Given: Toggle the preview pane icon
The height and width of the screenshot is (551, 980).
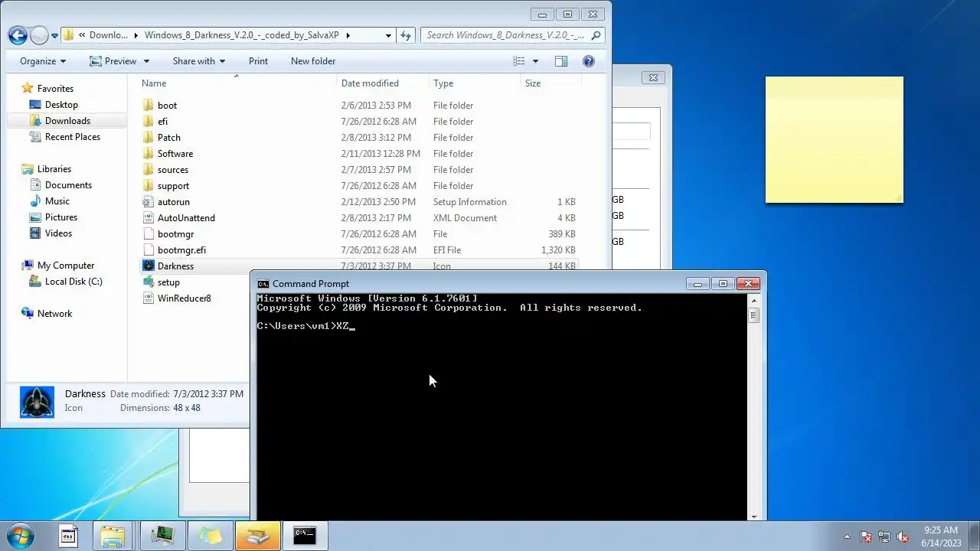Looking at the screenshot, I should point(561,61).
